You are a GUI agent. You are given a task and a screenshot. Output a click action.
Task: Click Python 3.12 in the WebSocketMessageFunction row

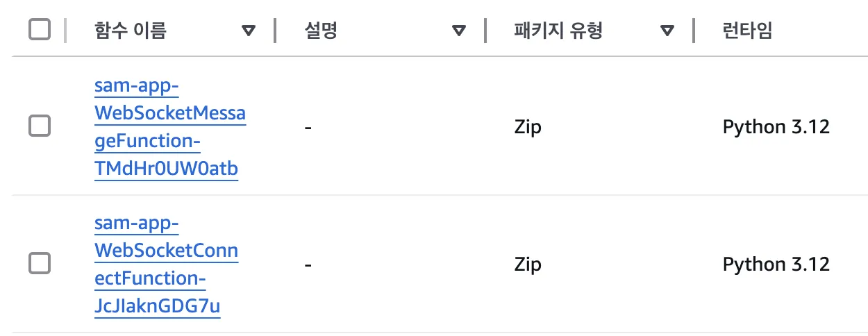776,127
